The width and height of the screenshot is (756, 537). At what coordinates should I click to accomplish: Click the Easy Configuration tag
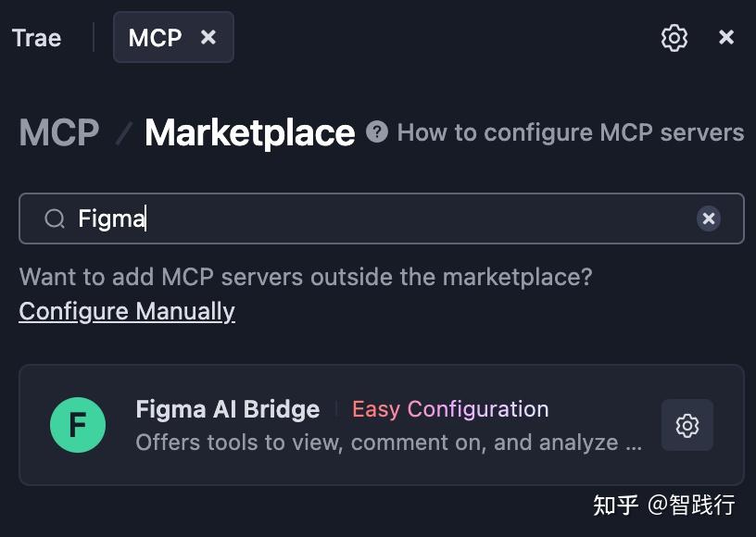(450, 408)
